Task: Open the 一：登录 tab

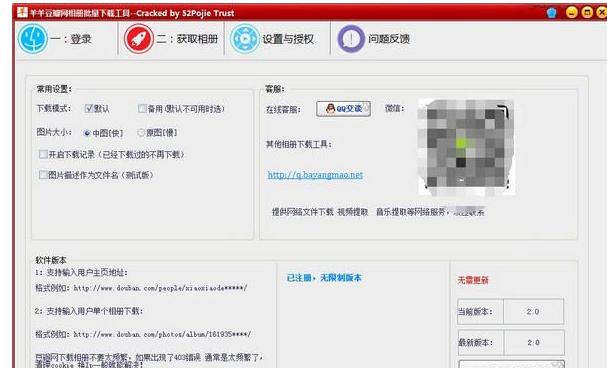Action: click(x=71, y=39)
